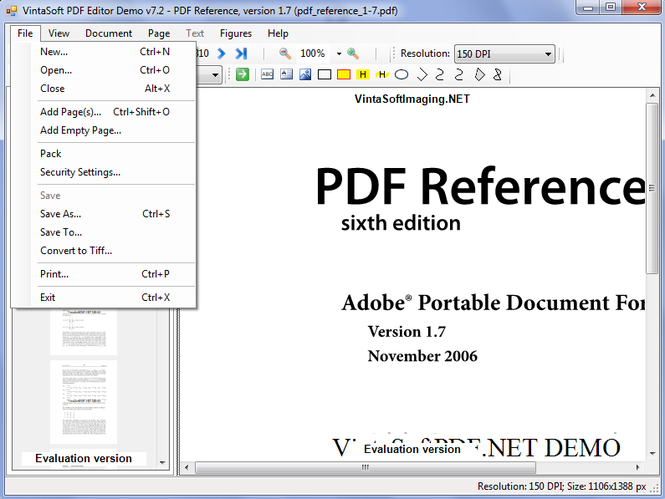Select the ABC text figure tool
The width and height of the screenshot is (665, 499).
(267, 75)
